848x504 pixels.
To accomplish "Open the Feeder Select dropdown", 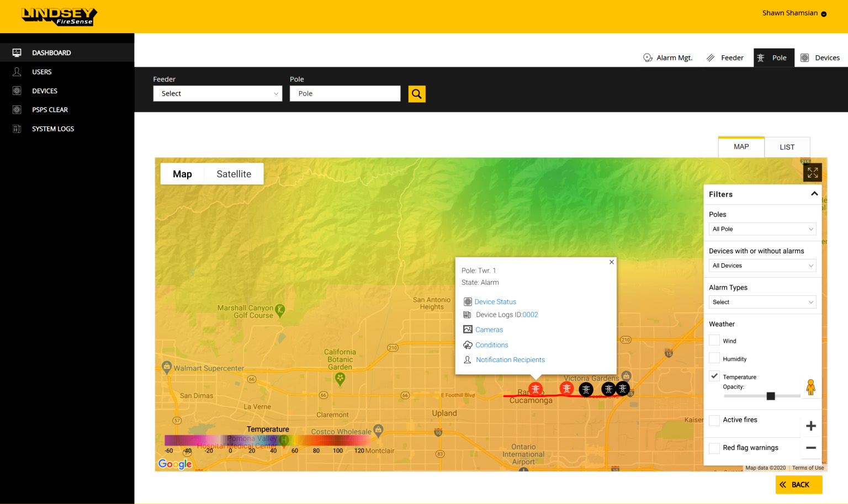I will point(218,94).
